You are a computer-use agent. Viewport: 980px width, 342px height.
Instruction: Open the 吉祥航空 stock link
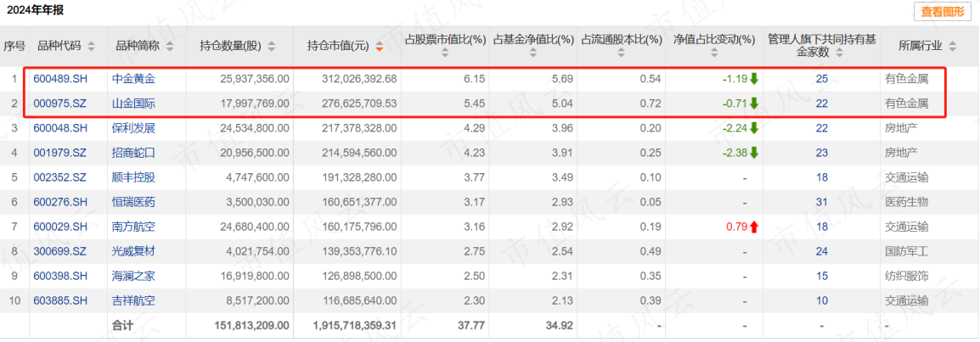133,300
